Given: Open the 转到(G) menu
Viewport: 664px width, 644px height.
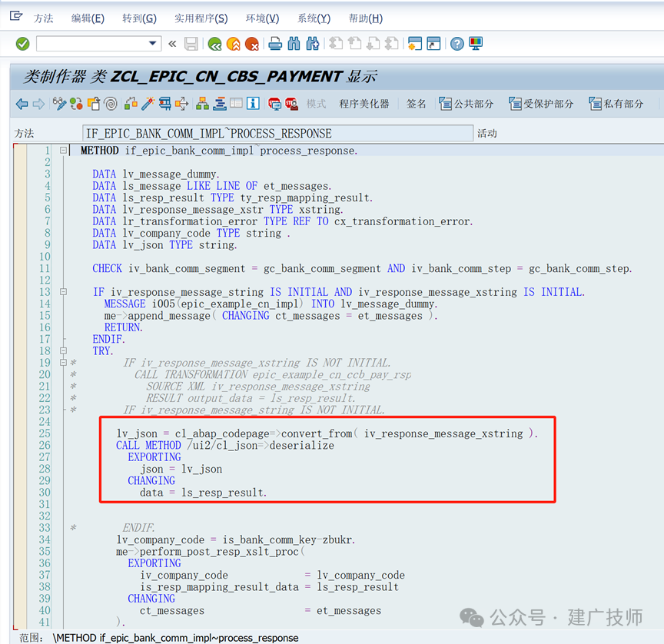Looking at the screenshot, I should pyautogui.click(x=139, y=18).
